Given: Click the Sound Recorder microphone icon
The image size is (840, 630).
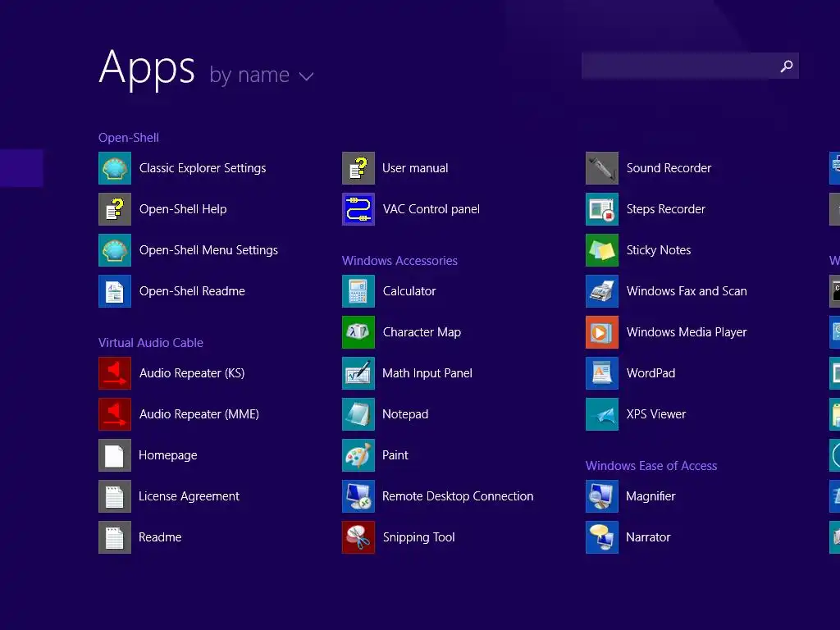Looking at the screenshot, I should (602, 168).
